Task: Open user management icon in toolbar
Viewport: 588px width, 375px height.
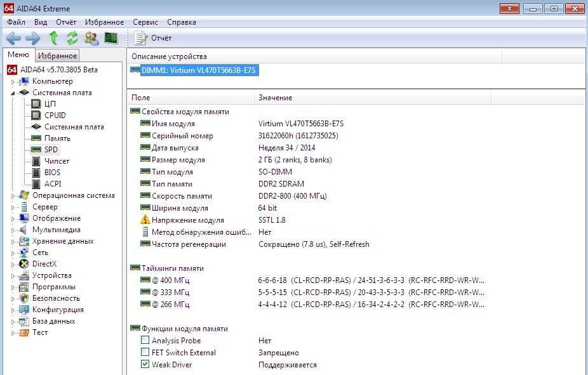Action: point(91,38)
